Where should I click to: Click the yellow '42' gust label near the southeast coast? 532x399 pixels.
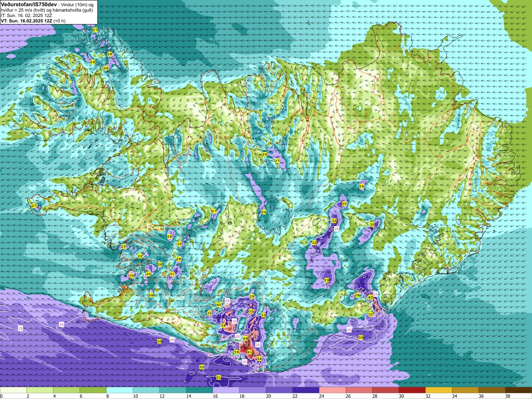(x=371, y=297)
